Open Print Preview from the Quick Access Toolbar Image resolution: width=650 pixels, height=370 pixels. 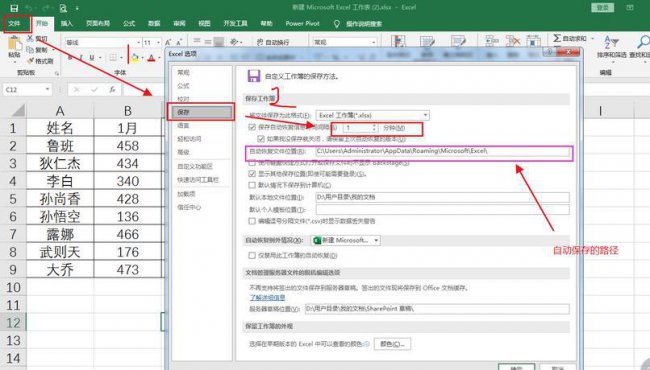(63, 8)
